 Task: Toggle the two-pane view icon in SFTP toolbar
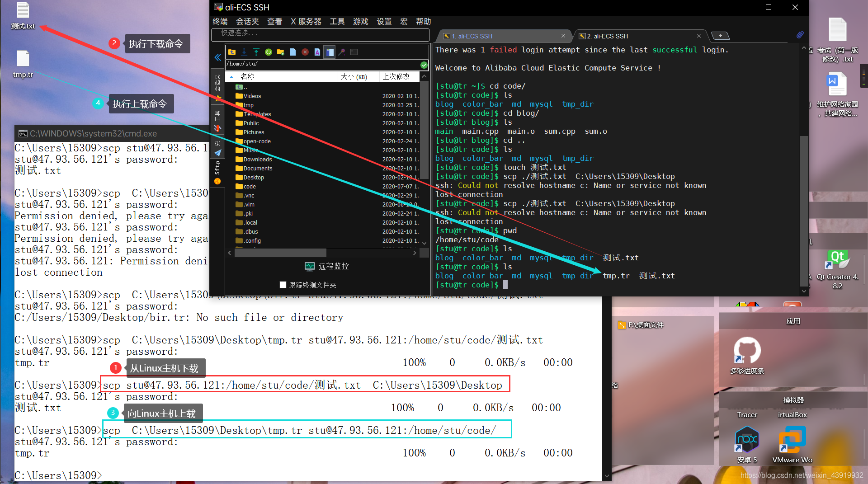(330, 52)
